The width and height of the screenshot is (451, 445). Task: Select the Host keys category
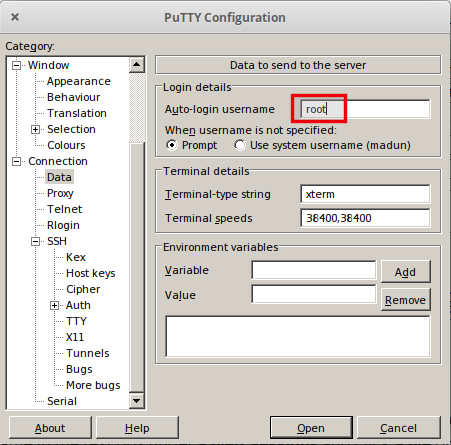(91, 273)
